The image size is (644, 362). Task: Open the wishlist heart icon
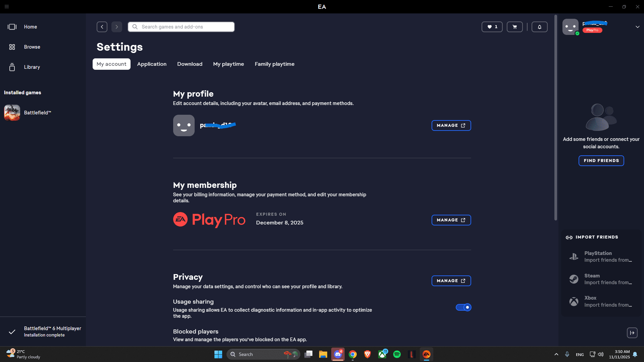point(492,27)
